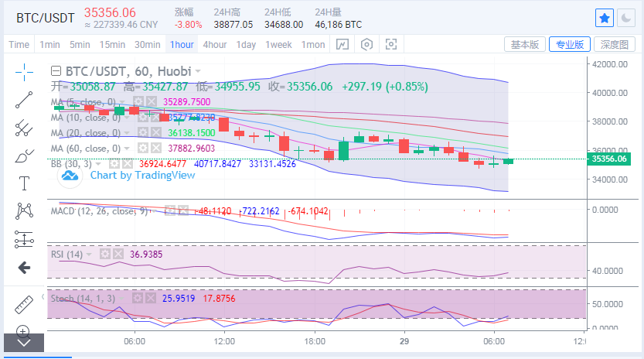Switch to 深度图 depth chart
The height and width of the screenshot is (359, 644).
615,44
